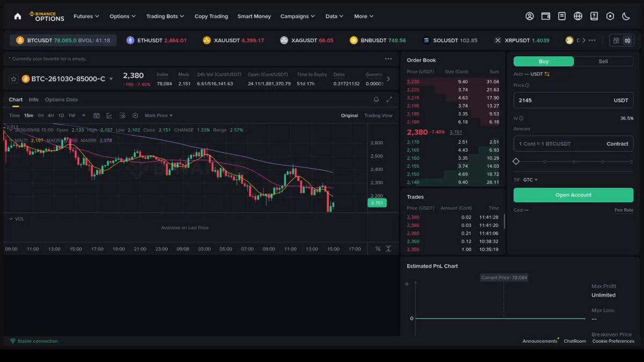Switch chart to Trading View mode
This screenshot has height=362, width=644.
[x=378, y=115]
